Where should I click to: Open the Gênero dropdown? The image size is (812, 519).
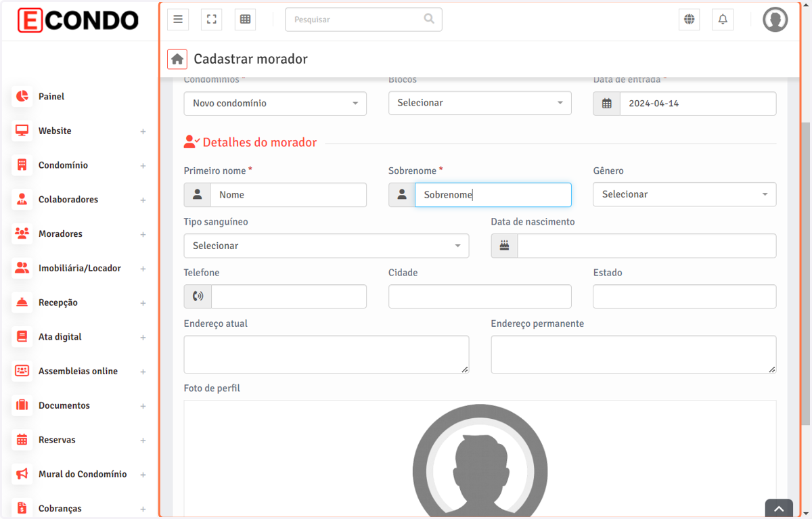pos(684,194)
